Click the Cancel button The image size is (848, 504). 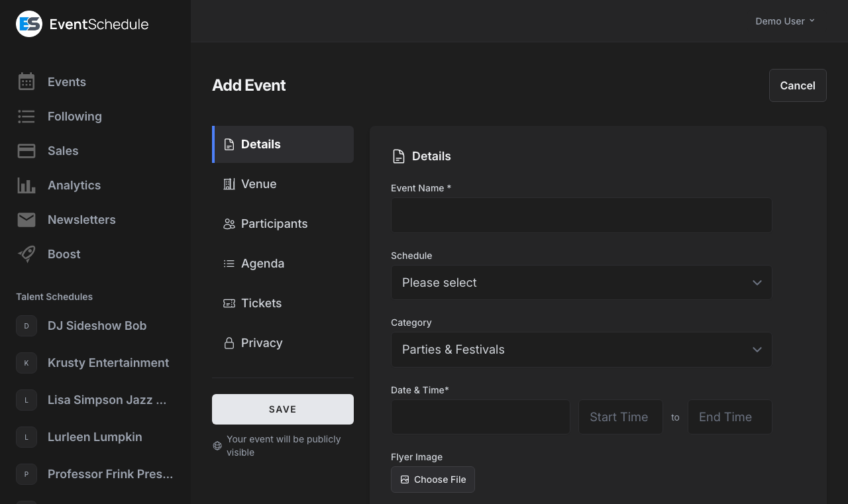point(798,85)
